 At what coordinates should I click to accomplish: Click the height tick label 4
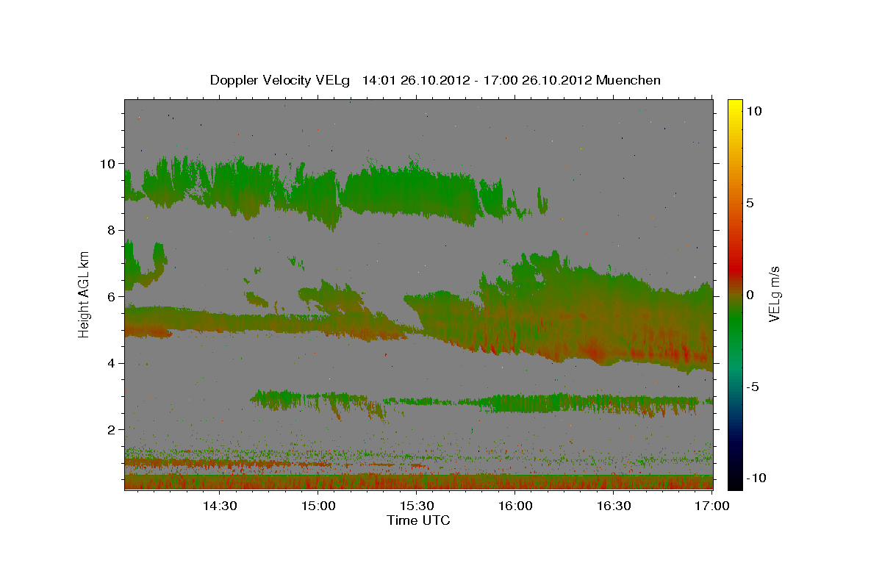click(112, 363)
